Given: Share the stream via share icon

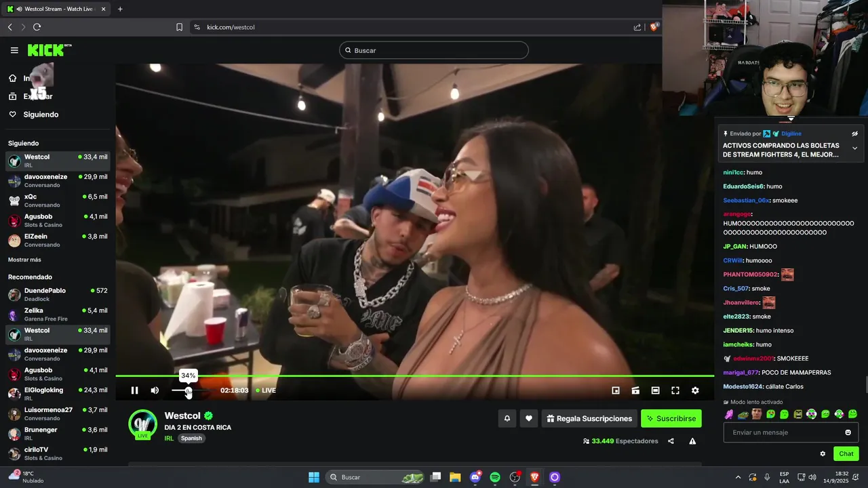Looking at the screenshot, I should pos(671,441).
